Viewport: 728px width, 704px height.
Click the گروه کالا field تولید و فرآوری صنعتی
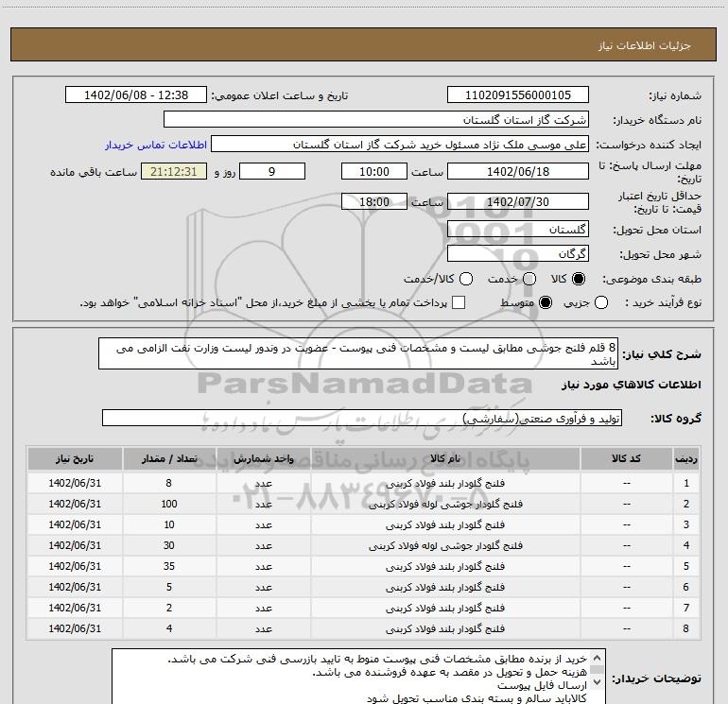[362, 418]
